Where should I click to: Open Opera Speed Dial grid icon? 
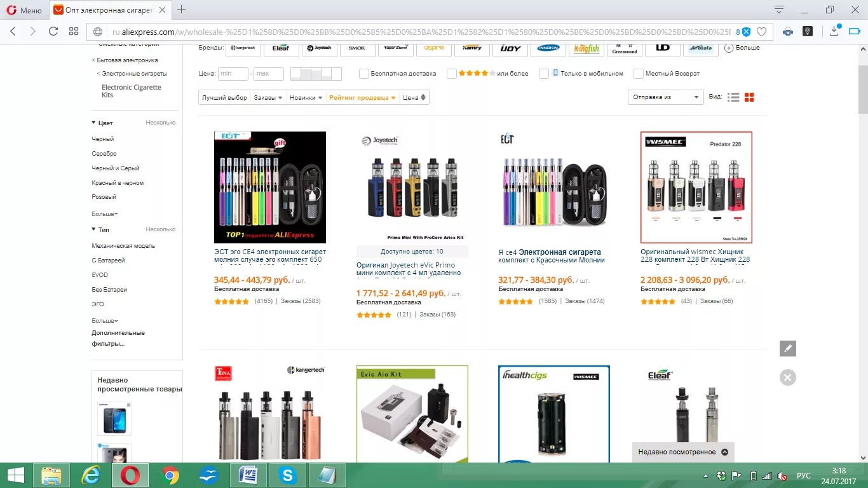pos(74,31)
